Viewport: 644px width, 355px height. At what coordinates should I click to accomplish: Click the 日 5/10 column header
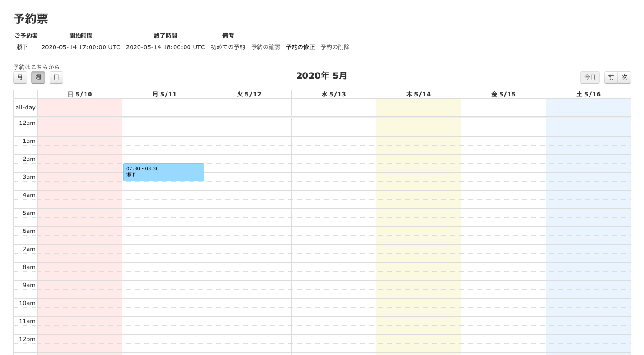[80, 94]
